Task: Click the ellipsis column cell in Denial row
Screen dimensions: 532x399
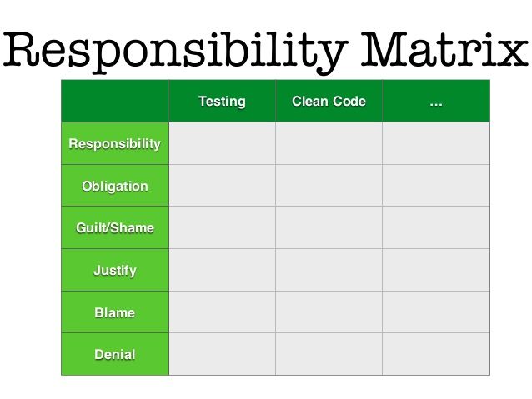Action: click(436, 354)
